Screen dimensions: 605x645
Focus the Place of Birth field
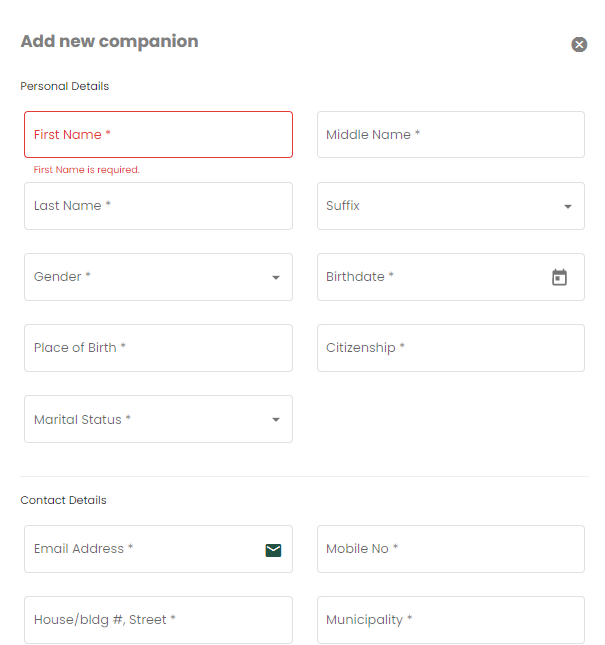[158, 348]
